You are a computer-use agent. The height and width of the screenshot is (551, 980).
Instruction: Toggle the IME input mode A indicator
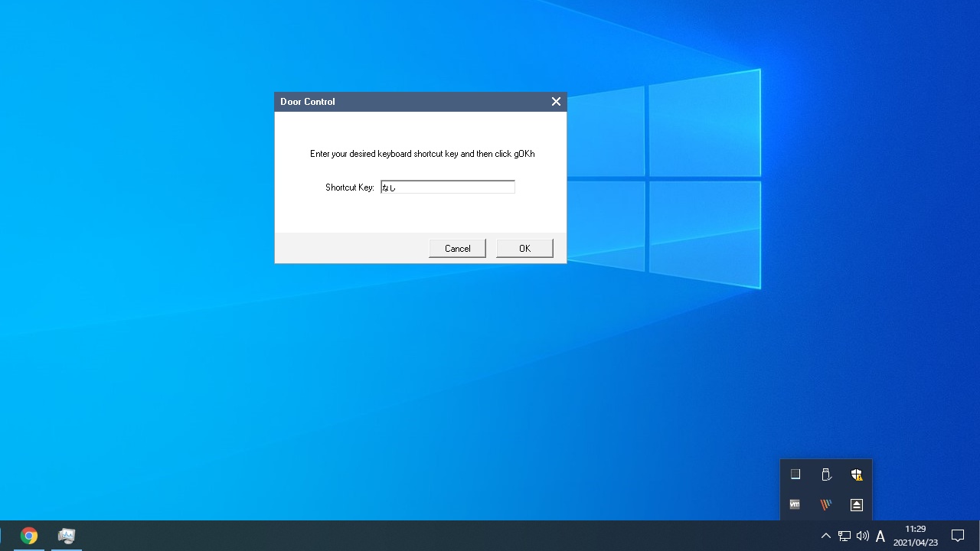[880, 536]
